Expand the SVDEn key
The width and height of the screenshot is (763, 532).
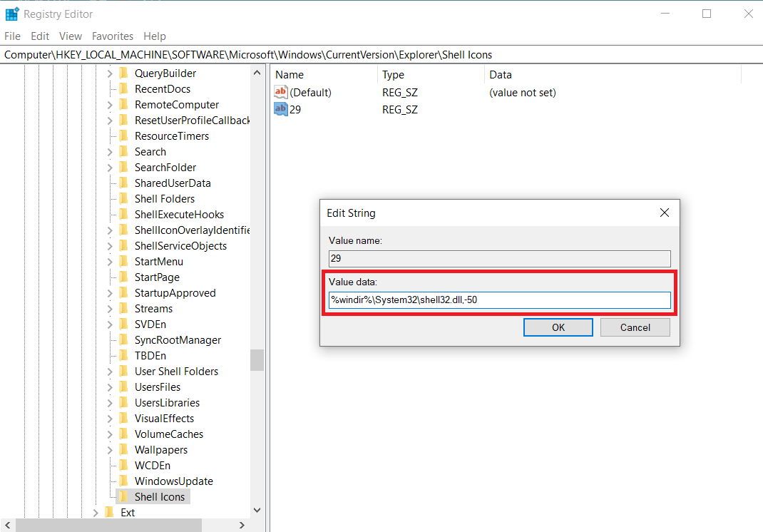110,324
